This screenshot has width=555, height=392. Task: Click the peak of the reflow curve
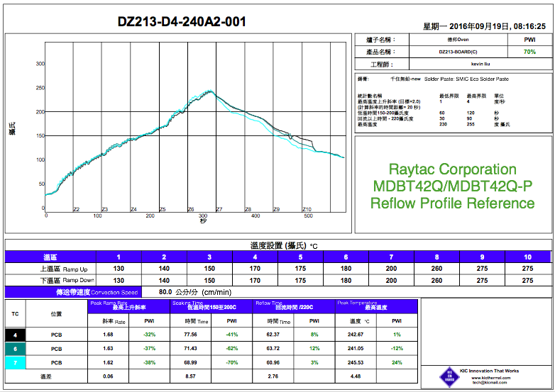pyautogui.click(x=211, y=91)
